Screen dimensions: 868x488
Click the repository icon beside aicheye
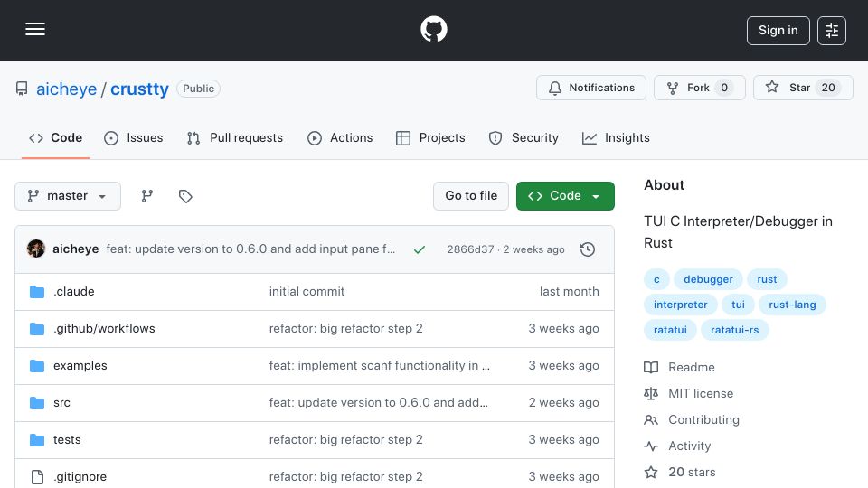pyautogui.click(x=22, y=89)
